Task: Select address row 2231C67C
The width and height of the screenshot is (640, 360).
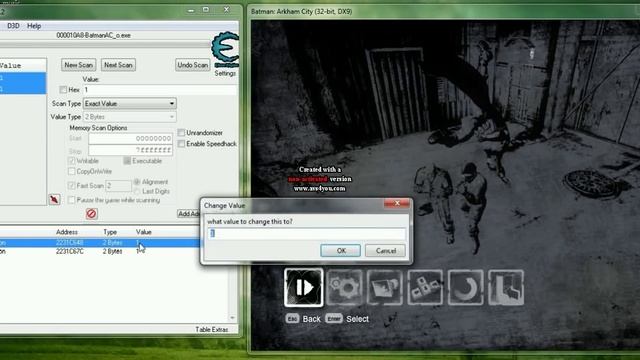Action: [x=100, y=251]
